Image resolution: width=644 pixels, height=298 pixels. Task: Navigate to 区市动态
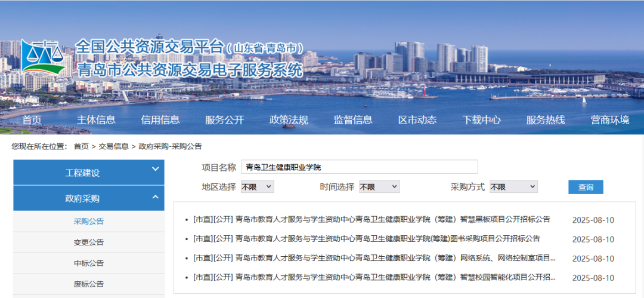pos(417,120)
